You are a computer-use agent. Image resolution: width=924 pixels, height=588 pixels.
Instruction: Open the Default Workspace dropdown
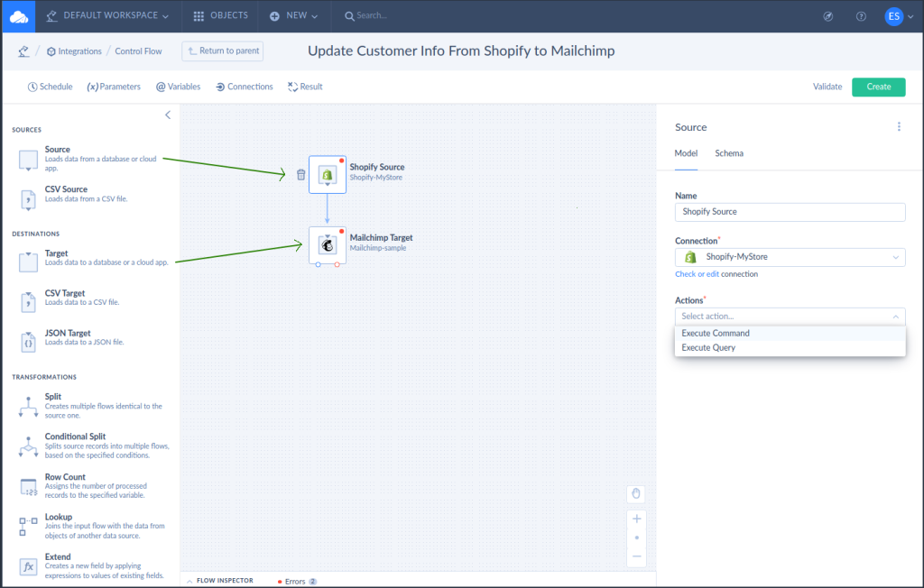(x=107, y=16)
